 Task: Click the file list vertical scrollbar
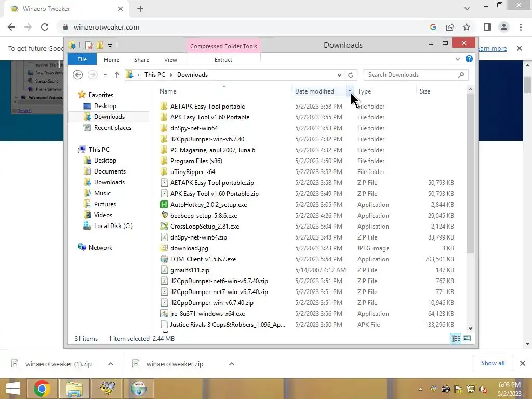coord(470,174)
